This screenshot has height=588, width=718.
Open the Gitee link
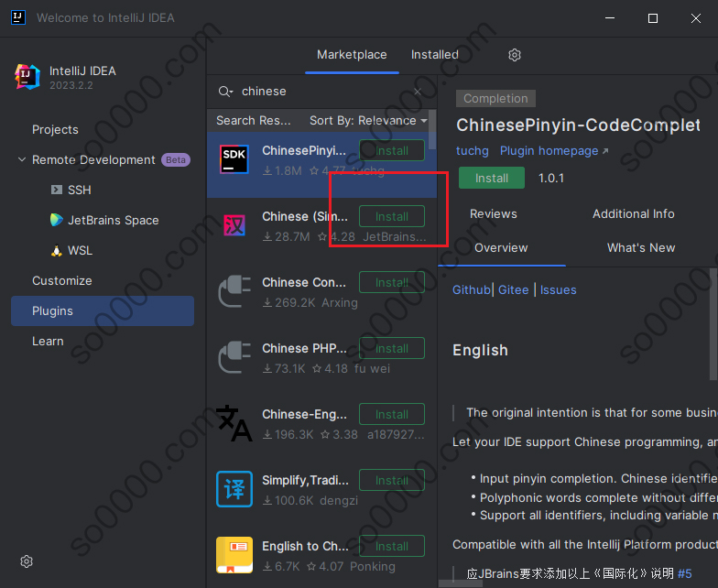coord(513,289)
